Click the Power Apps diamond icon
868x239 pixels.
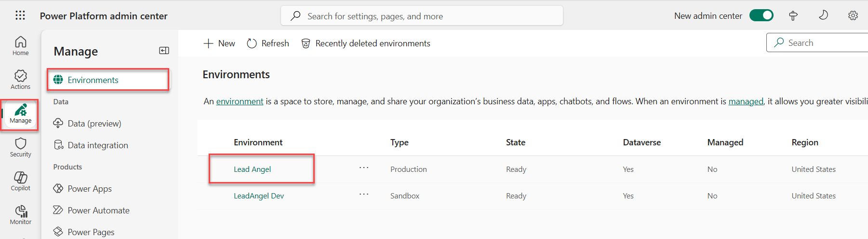pyautogui.click(x=58, y=188)
